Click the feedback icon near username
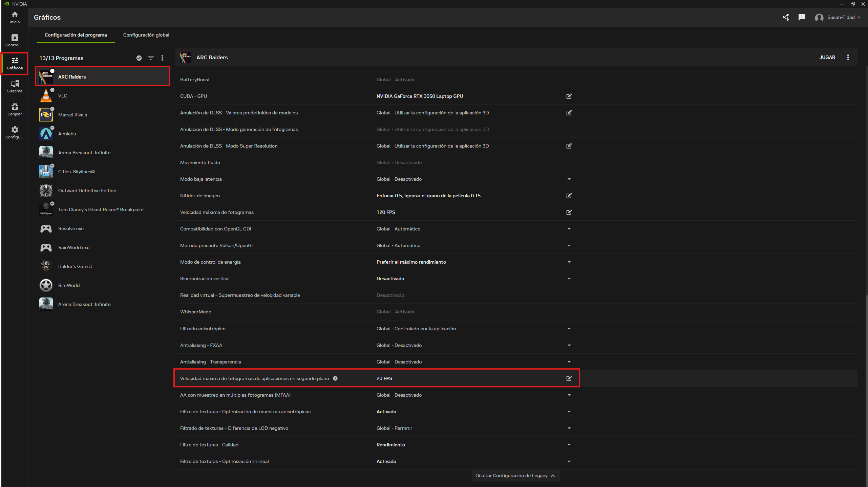Image resolution: width=868 pixels, height=487 pixels. pyautogui.click(x=802, y=17)
